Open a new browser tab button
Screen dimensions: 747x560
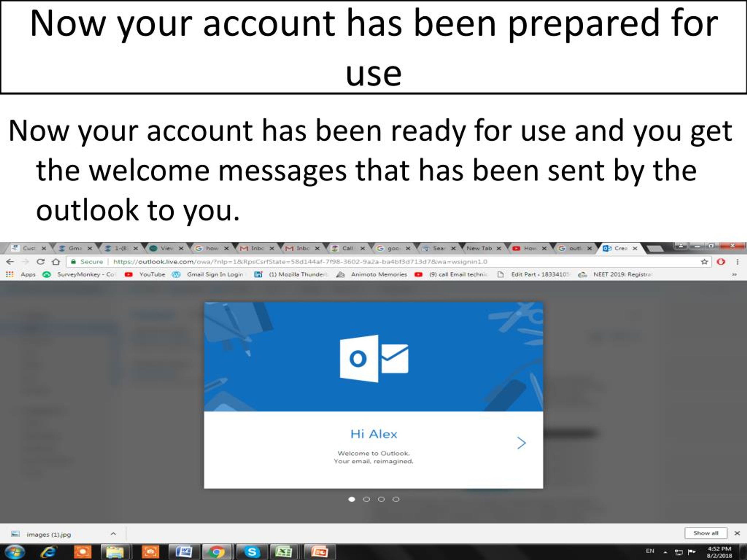pos(655,249)
